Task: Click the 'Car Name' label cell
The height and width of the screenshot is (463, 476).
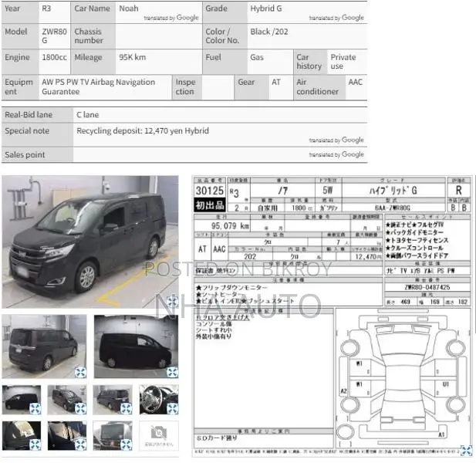Action: [93, 12]
